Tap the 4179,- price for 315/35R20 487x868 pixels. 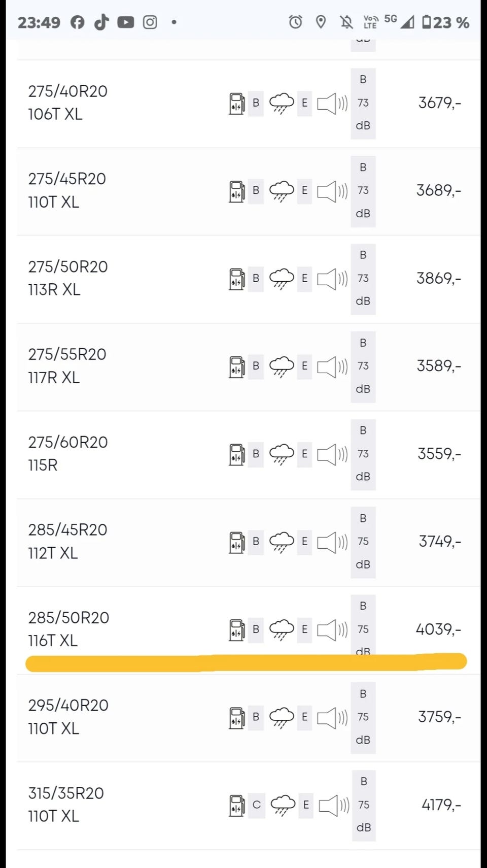[441, 805]
